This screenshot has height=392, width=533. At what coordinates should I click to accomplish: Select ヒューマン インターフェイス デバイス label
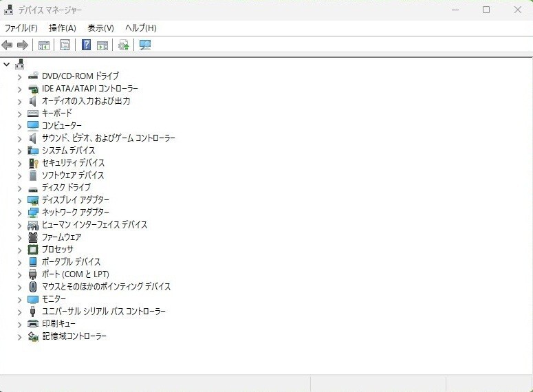pyautogui.click(x=94, y=225)
